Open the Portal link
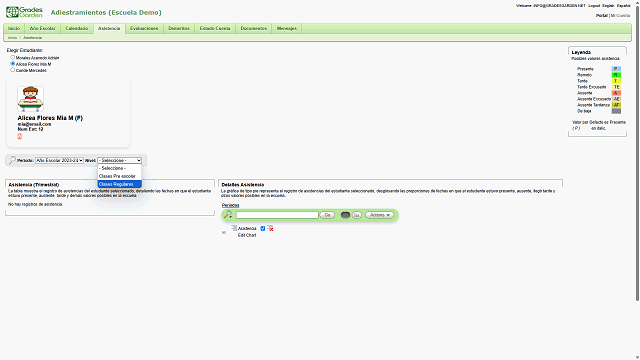This screenshot has height=360, width=640. [602, 16]
